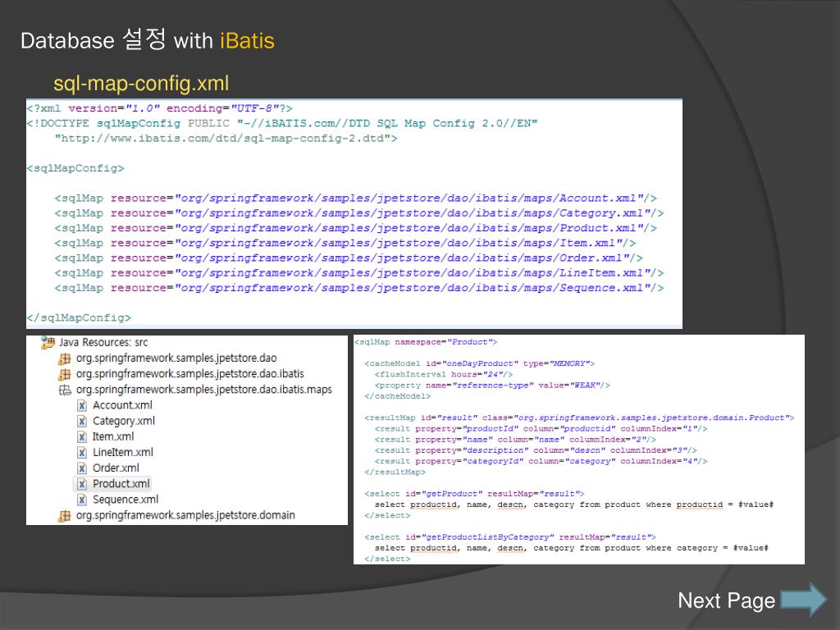This screenshot has width=840, height=630.
Task: Click the select id="getProductListByCategory" line
Action: click(x=510, y=536)
